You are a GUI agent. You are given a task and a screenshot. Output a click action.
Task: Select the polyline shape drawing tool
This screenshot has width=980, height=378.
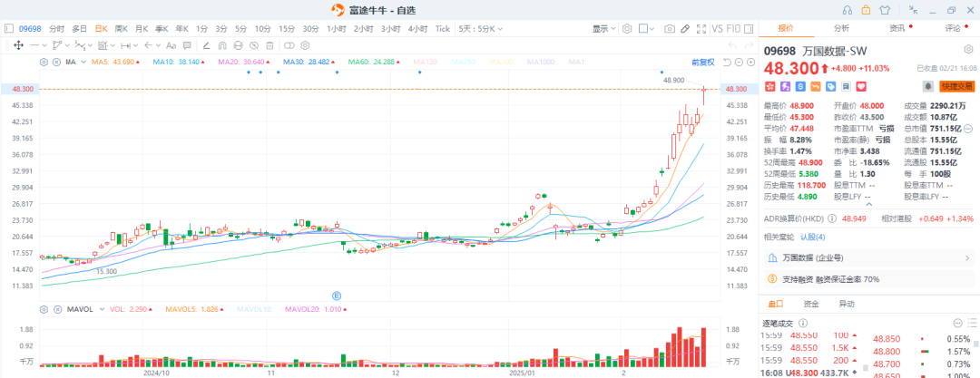click(x=57, y=45)
